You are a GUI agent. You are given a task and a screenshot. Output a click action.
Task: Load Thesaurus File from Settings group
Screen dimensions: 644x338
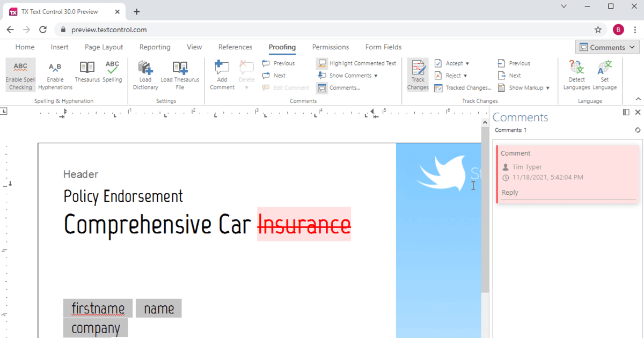(180, 75)
